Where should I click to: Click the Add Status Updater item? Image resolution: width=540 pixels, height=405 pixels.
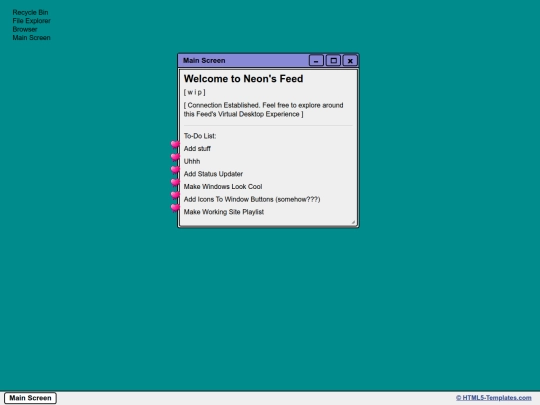coord(213,174)
